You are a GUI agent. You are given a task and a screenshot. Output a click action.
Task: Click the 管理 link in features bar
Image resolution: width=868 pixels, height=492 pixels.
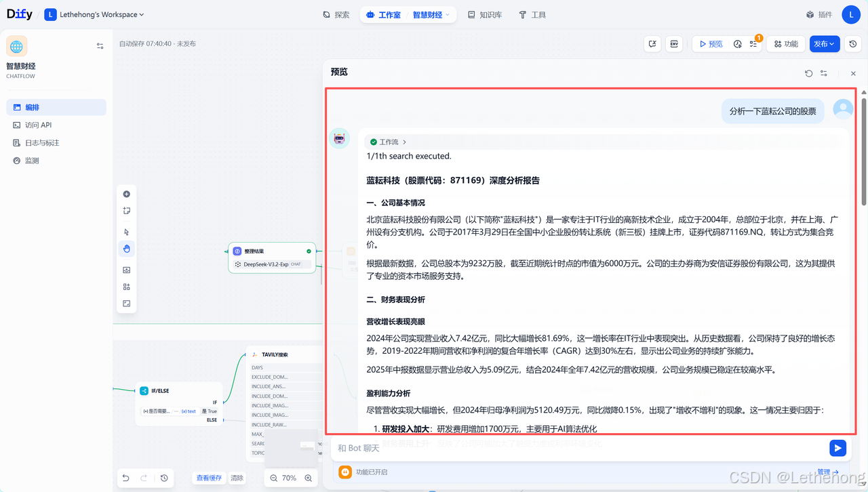(828, 472)
